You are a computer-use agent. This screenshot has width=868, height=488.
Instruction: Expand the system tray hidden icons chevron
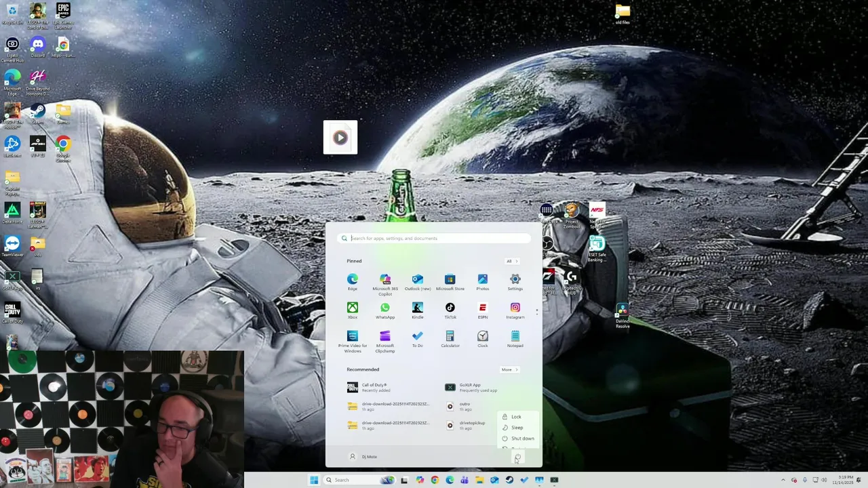click(x=783, y=480)
